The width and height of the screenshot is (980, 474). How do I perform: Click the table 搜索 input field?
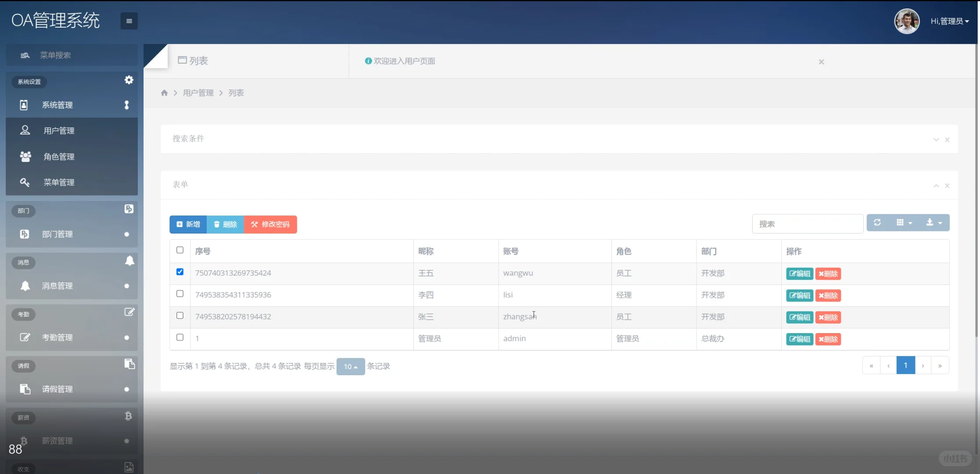(x=808, y=224)
